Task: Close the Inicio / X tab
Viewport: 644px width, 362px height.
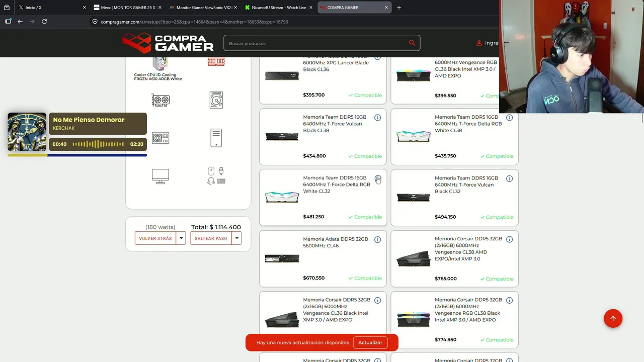Action: (x=84, y=8)
